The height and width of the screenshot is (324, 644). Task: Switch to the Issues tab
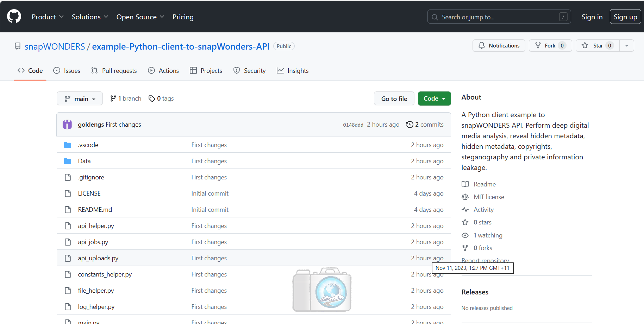tap(67, 71)
